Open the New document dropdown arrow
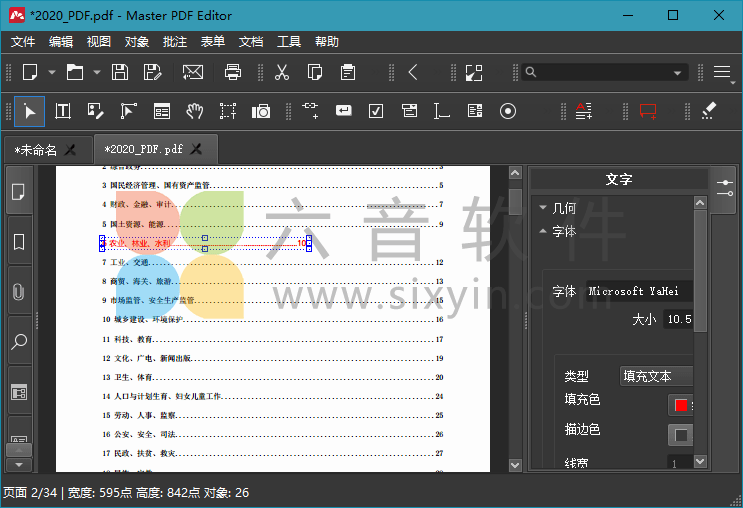The width and height of the screenshot is (743, 508). (x=52, y=73)
